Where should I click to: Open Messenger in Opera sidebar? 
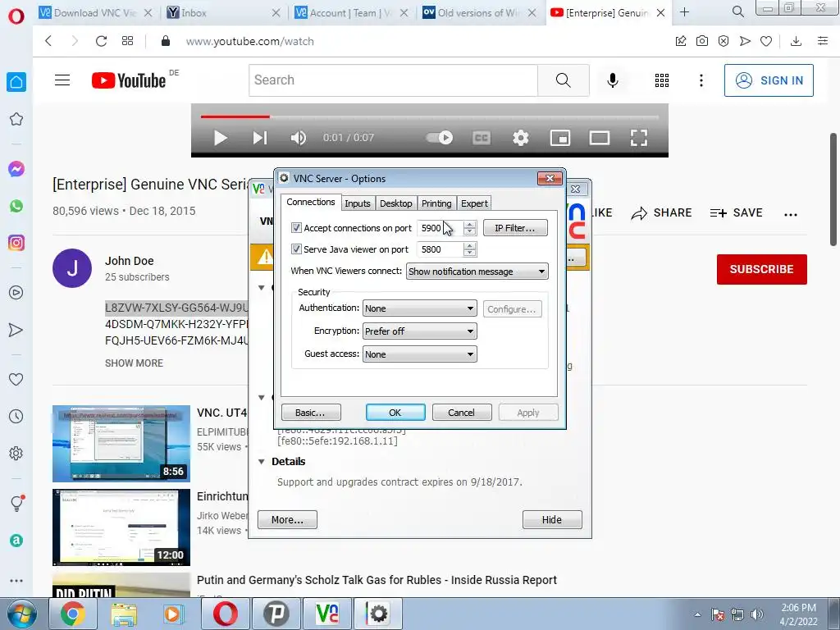(16, 169)
